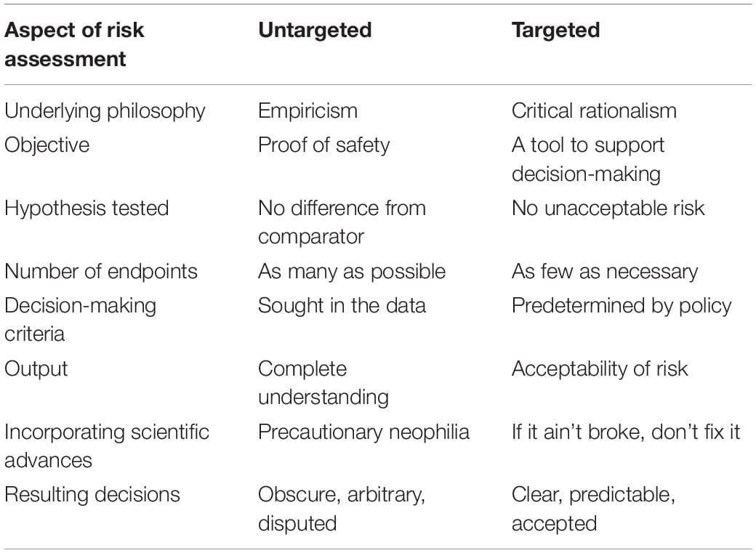This screenshot has height=553, width=756.
Task: Click the 'Precautionary neophilia' cell
Action: tap(363, 432)
